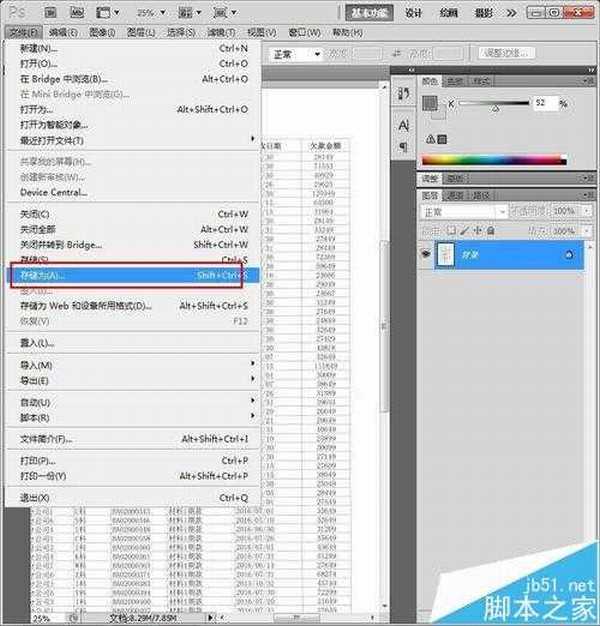Switch to the 色板 swatches tab

(x=455, y=81)
